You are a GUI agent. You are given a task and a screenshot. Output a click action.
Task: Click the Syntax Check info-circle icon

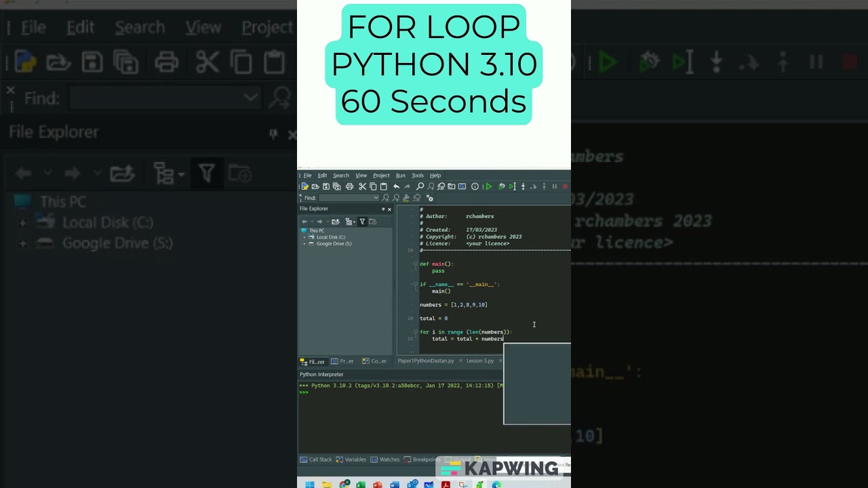(x=475, y=186)
